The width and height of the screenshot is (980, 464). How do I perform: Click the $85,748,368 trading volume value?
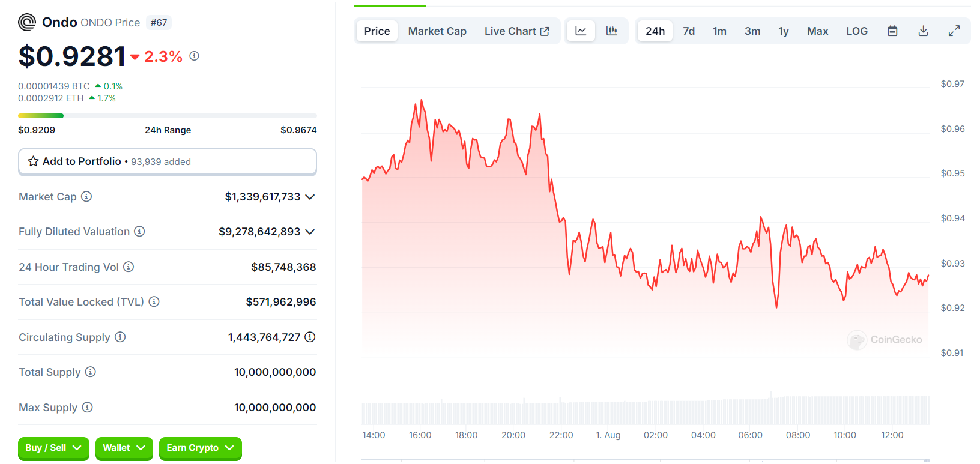click(283, 267)
